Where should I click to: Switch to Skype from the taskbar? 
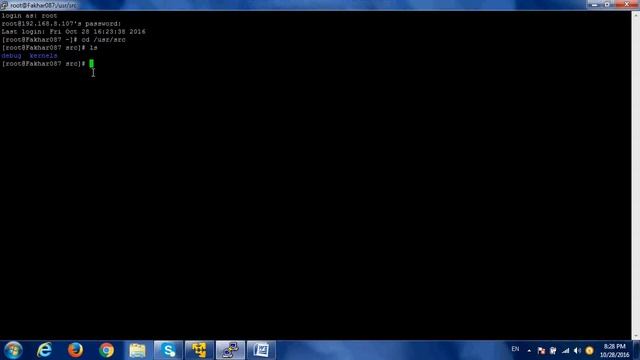(x=169, y=350)
